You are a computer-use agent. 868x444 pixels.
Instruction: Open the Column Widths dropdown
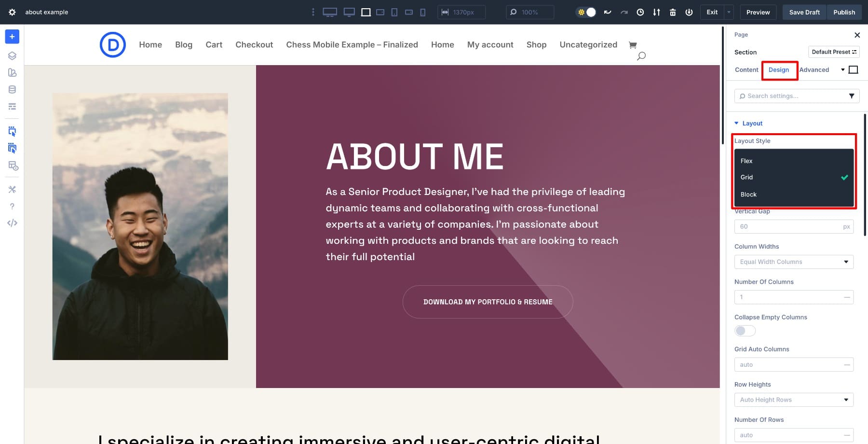793,262
